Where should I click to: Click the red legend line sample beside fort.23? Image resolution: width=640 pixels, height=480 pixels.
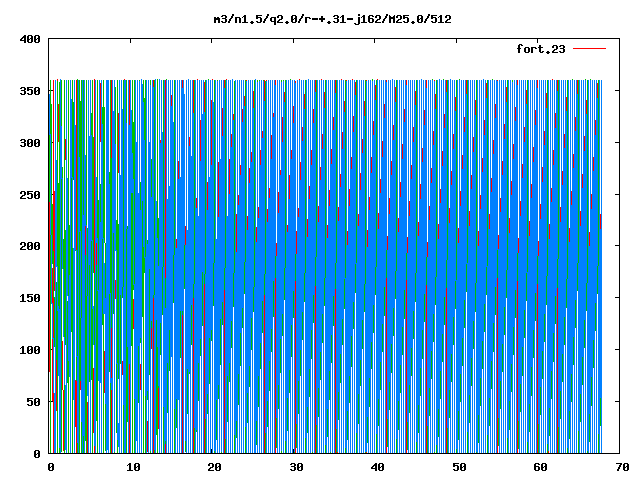click(589, 49)
